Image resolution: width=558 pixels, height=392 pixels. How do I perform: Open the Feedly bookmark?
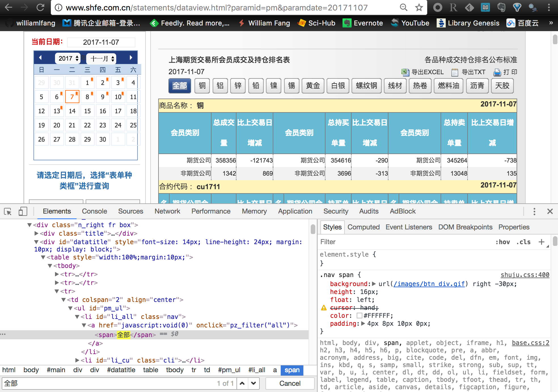(x=190, y=23)
